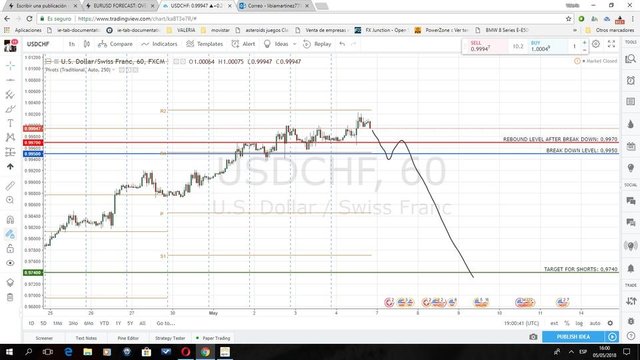The height and width of the screenshot is (360, 640).
Task: Open the ideas lightbulb icon in the right sidebar
Action: click(x=631, y=168)
